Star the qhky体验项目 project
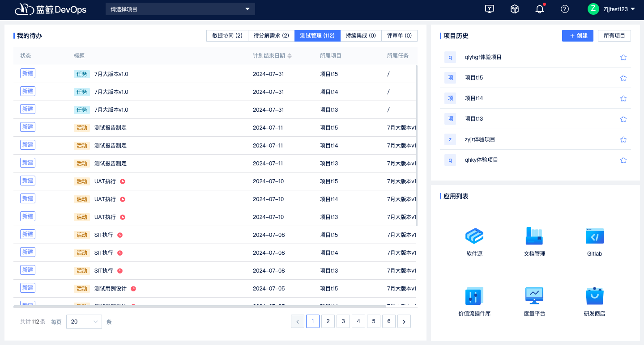 click(x=623, y=160)
